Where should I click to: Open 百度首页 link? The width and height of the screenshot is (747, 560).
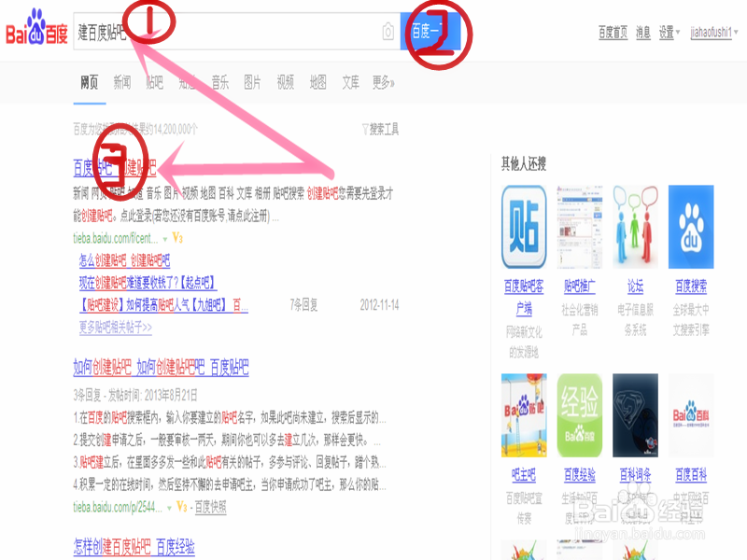tap(613, 33)
